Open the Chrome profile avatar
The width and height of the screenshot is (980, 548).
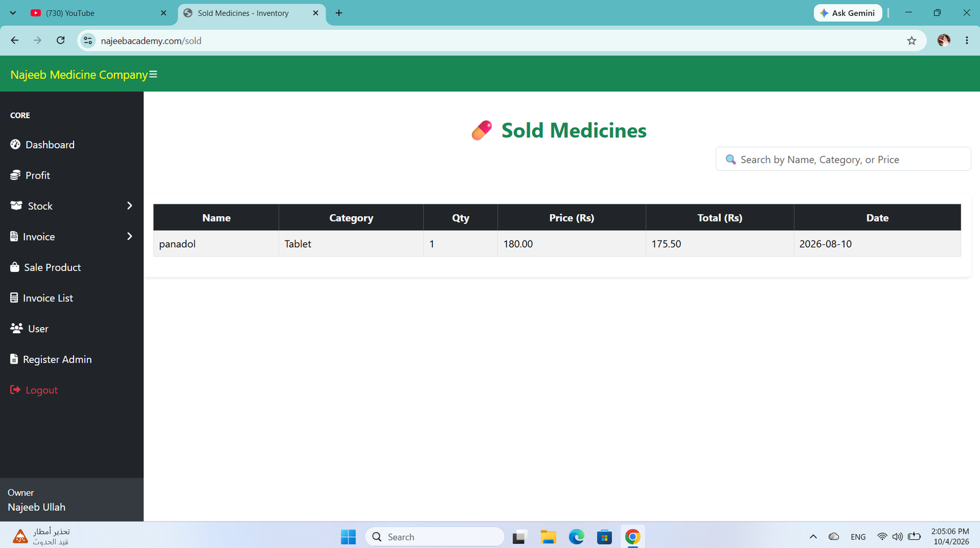(x=944, y=40)
